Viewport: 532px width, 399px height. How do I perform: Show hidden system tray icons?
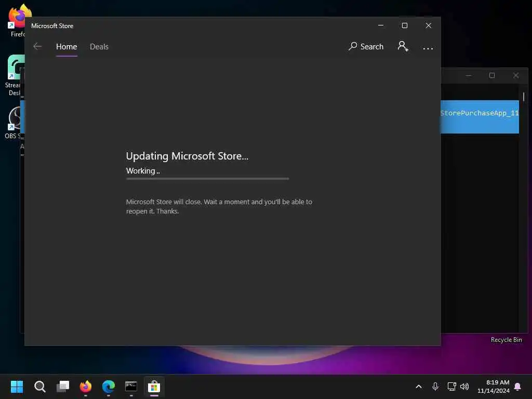coord(419,387)
